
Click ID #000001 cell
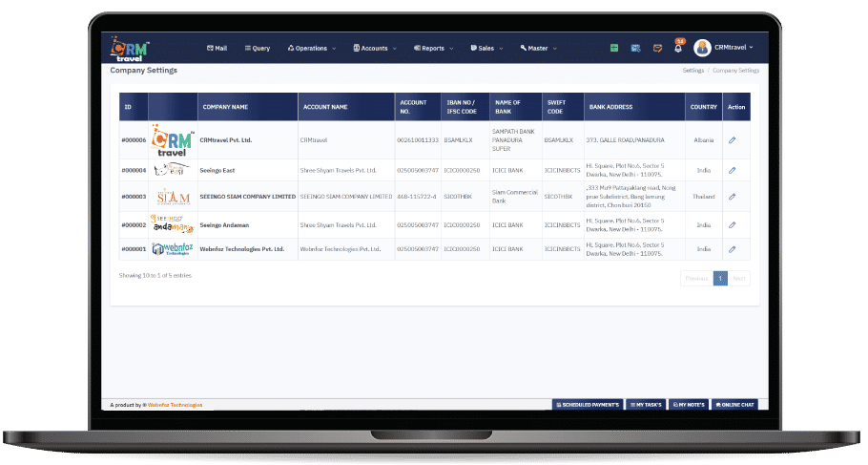pyautogui.click(x=134, y=249)
